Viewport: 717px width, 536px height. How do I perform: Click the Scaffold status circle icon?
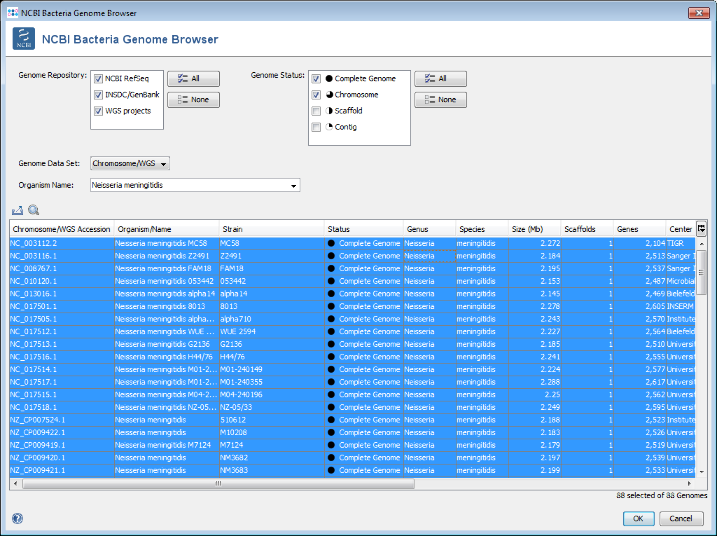329,111
